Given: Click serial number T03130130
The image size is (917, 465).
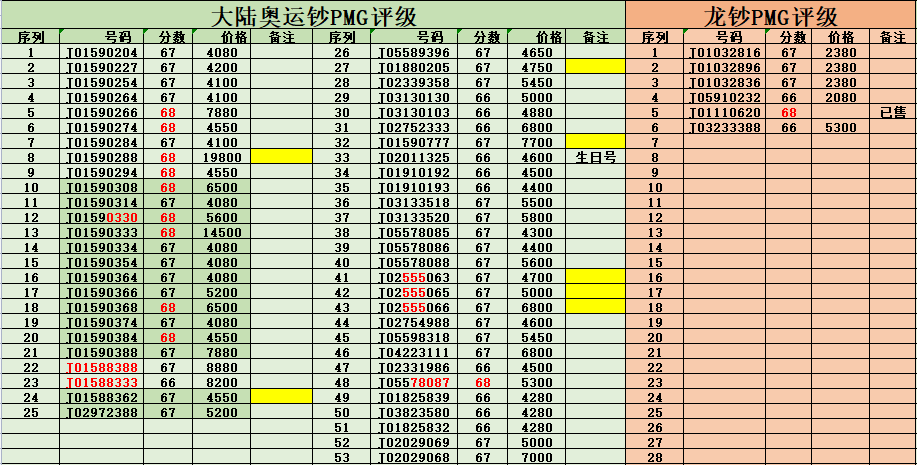Looking at the screenshot, I should [x=414, y=98].
